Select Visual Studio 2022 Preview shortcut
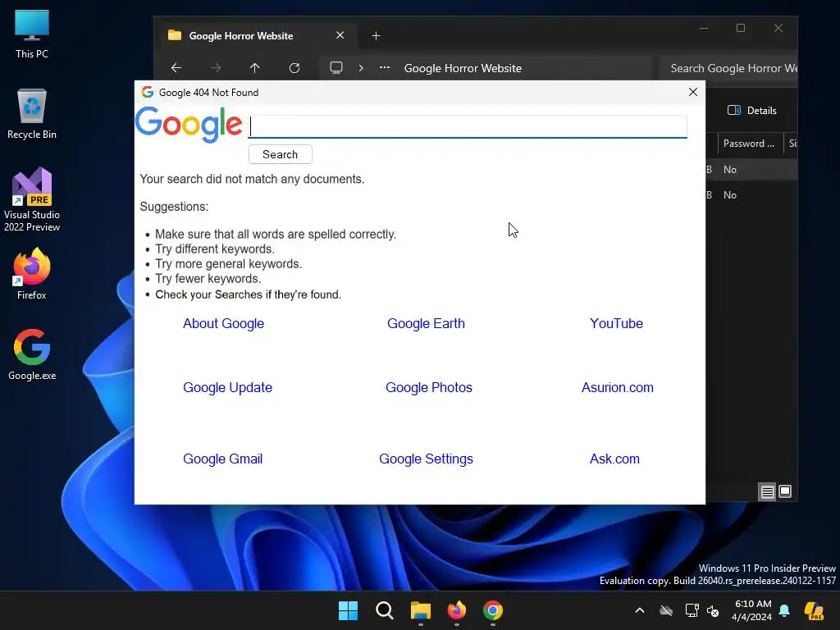The height and width of the screenshot is (630, 840). point(32,199)
